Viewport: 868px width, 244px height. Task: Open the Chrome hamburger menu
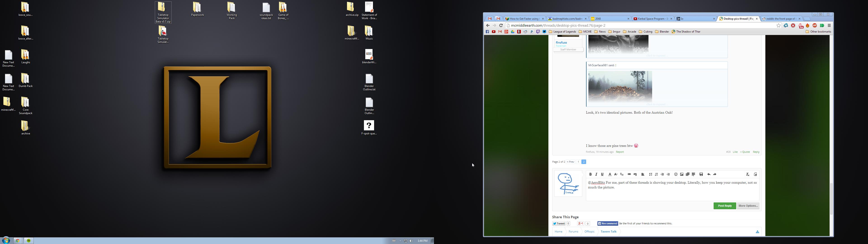coord(829,25)
